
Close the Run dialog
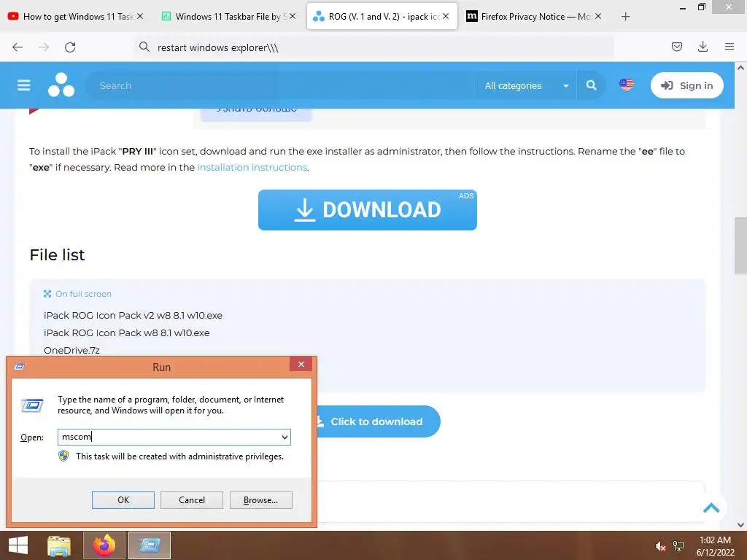click(x=301, y=365)
